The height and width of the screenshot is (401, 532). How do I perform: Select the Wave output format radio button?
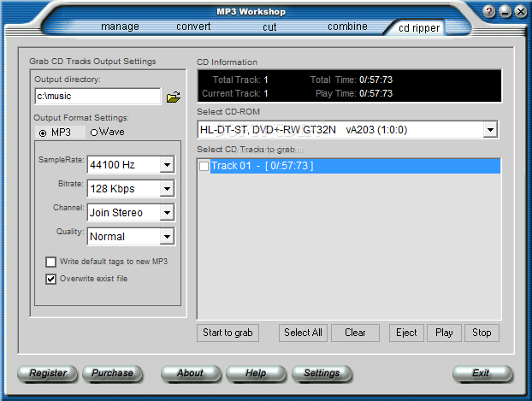94,133
